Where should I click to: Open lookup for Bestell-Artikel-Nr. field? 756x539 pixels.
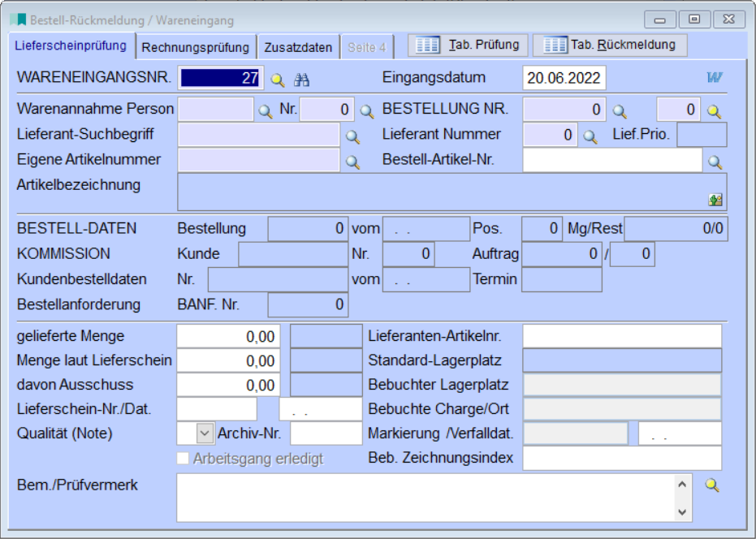(715, 162)
